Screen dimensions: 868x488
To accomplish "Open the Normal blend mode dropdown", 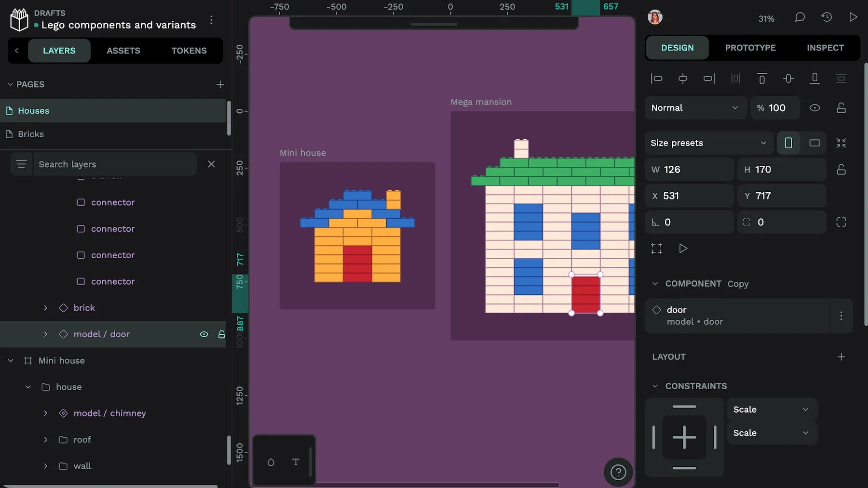I will (695, 108).
